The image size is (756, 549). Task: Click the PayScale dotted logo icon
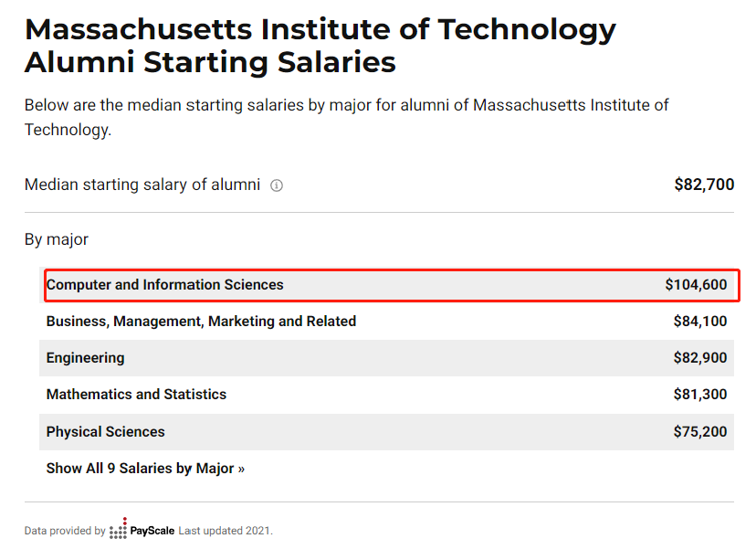tap(118, 529)
